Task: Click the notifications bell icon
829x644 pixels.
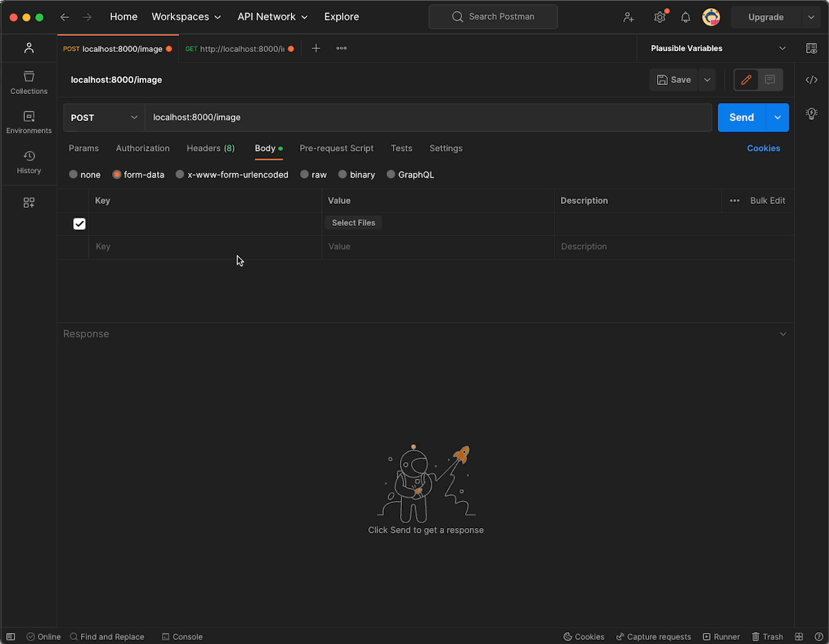Action: click(685, 17)
